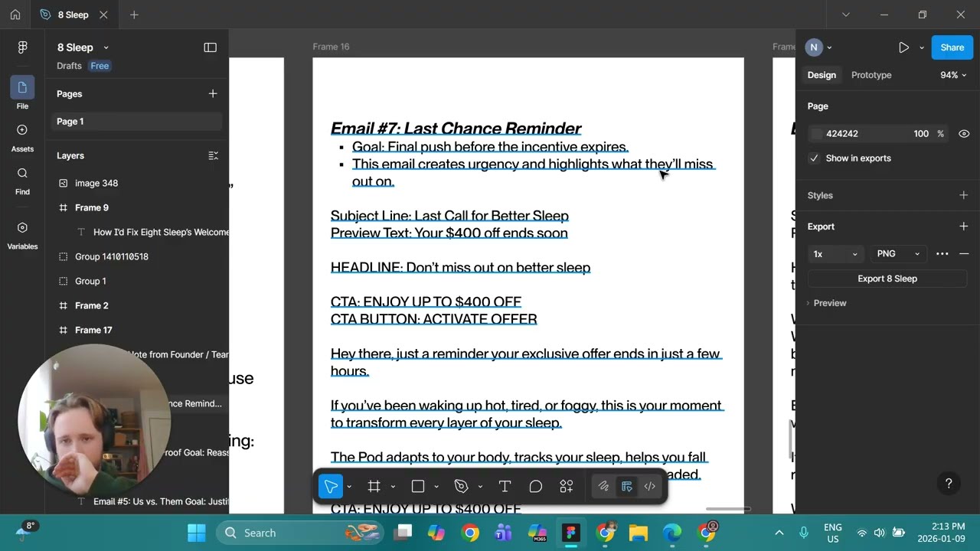Open the Help and resources button
Image resolution: width=980 pixels, height=551 pixels.
coord(949,484)
